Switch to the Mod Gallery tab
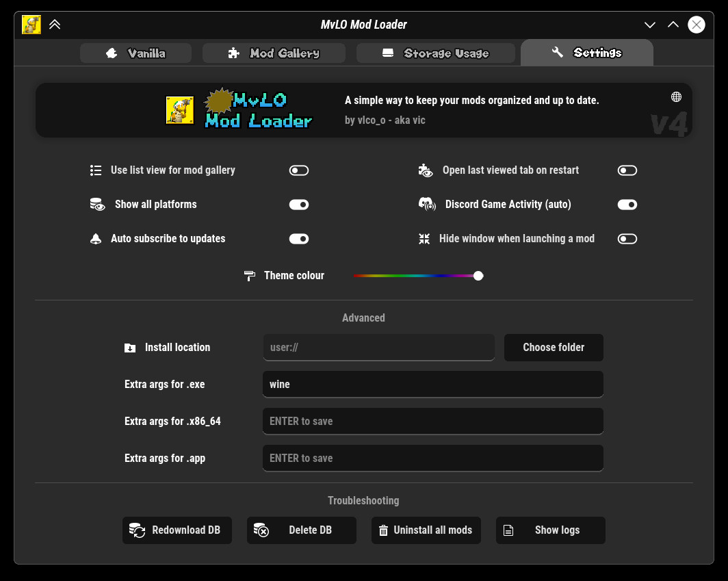728x581 pixels. click(274, 53)
